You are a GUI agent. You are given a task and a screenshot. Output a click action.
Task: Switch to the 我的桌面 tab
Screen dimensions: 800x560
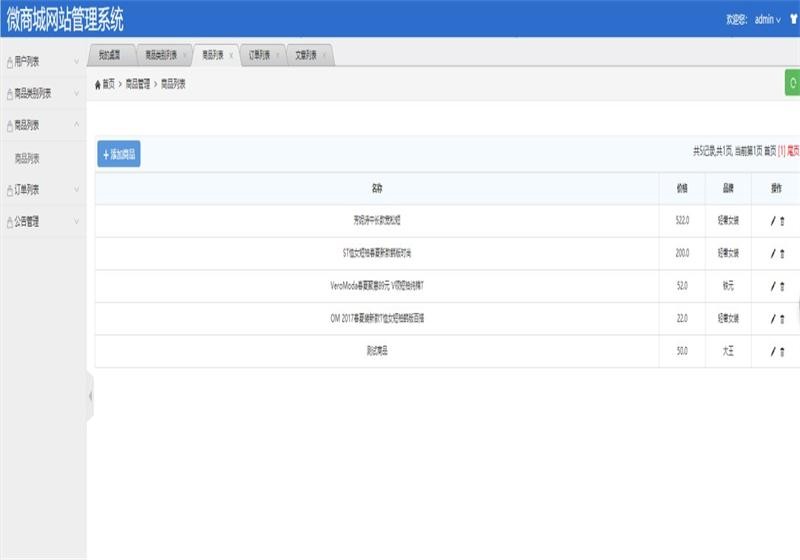pos(110,56)
